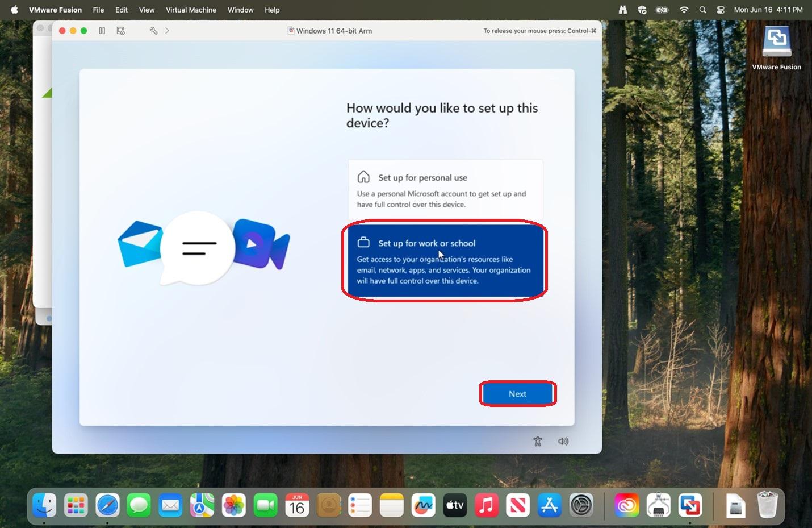Click the 'Windows 11 64-bit Arm' window title
The height and width of the screenshot is (528, 812).
click(334, 31)
